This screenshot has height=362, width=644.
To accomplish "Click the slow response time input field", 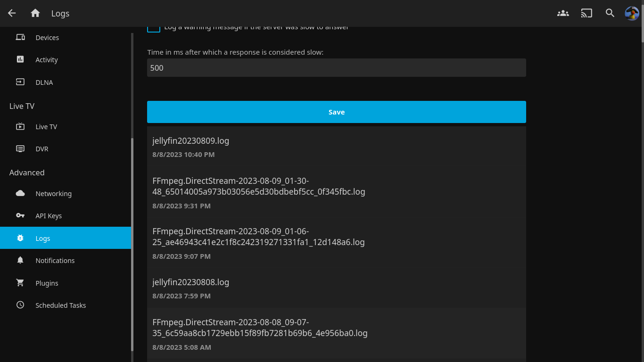I will click(x=336, y=68).
